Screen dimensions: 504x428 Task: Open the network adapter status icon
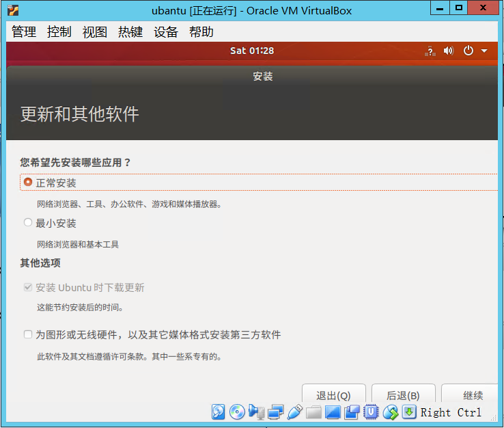coord(275,412)
